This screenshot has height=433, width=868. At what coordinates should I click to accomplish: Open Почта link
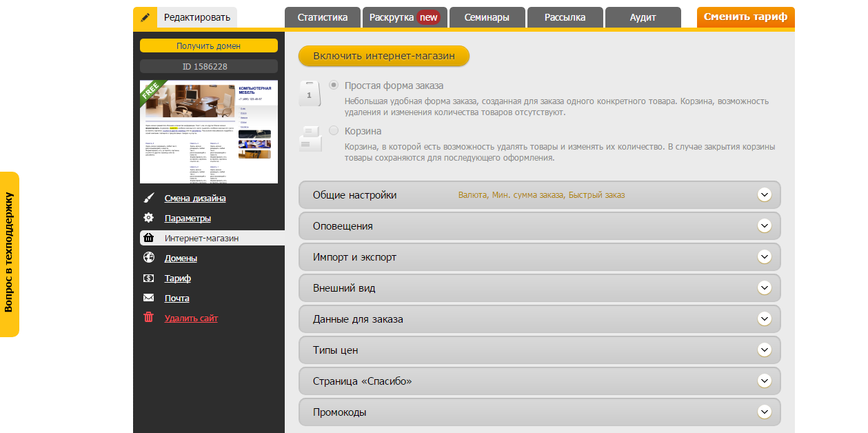pyautogui.click(x=176, y=298)
